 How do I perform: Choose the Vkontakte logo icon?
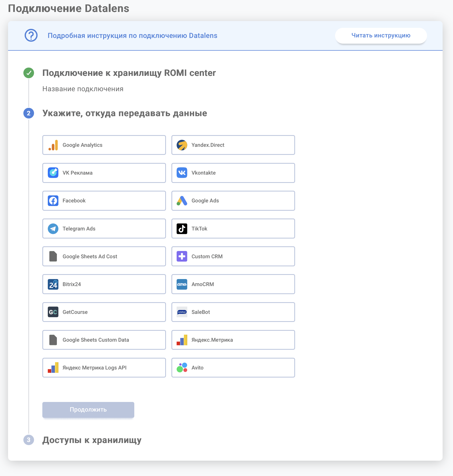(x=182, y=173)
